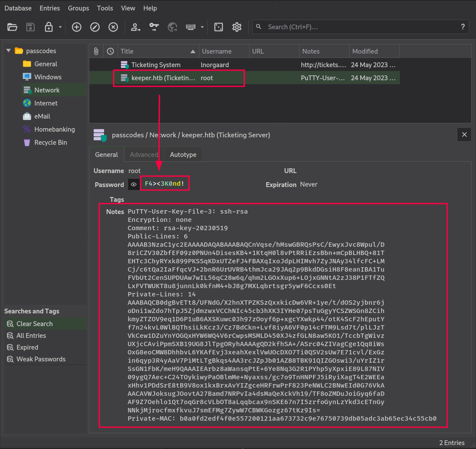476x449 pixels.
Task: Switch to the Autotype tab
Action: [x=183, y=155]
